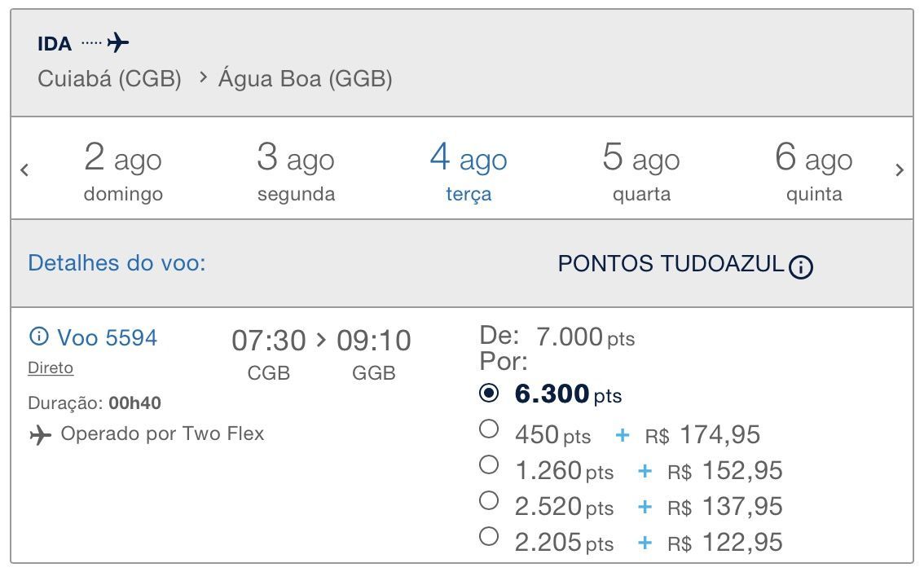The height and width of the screenshot is (572, 924).
Task: Switch to 5 ago quarta date
Action: pyautogui.click(x=641, y=171)
